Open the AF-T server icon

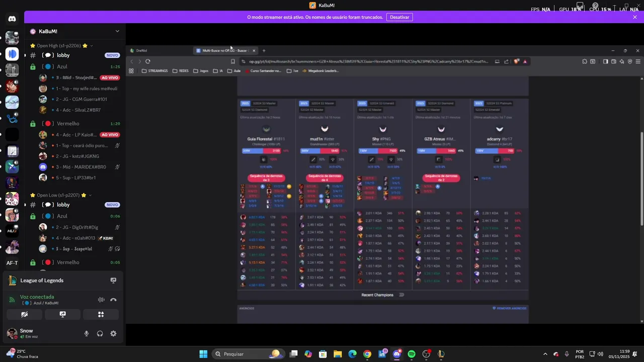(x=12, y=263)
